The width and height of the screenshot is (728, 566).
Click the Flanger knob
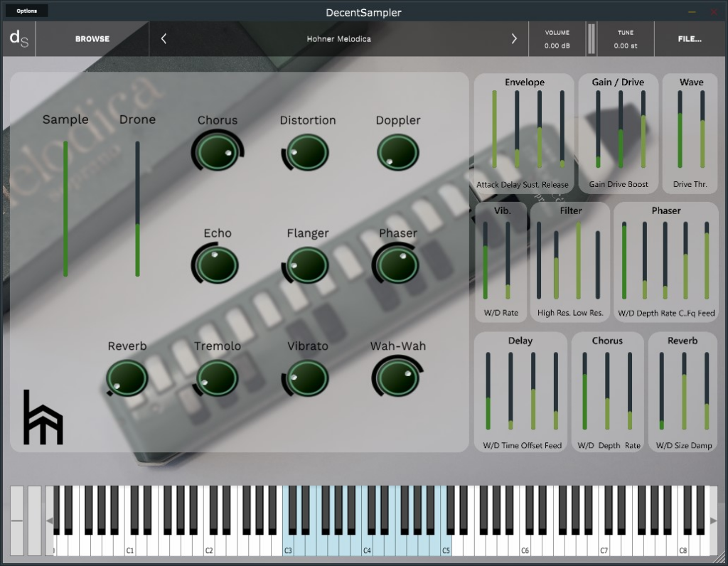307,265
